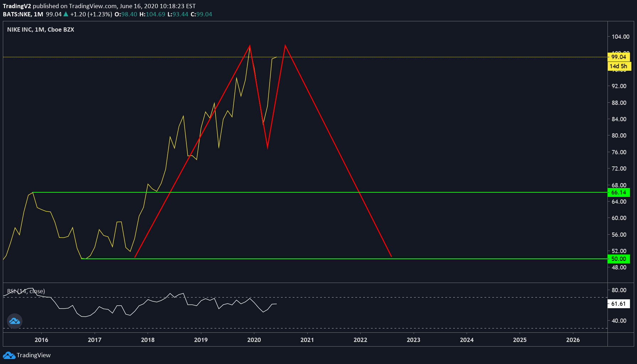This screenshot has height=364, width=637.
Task: Click the 2024 label on the time axis
Action: click(467, 340)
